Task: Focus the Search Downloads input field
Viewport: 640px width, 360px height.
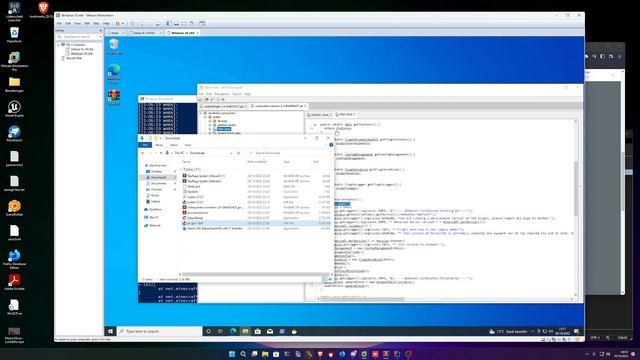Action: pos(288,153)
